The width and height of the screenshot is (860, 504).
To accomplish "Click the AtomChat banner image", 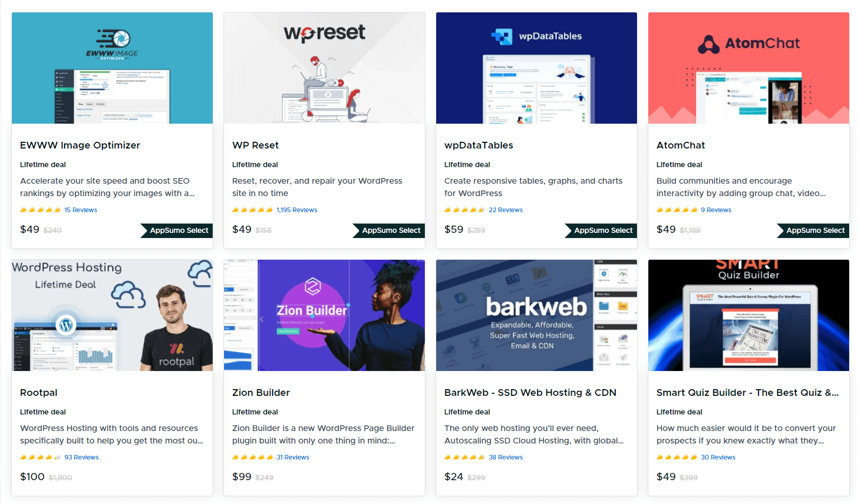I will coord(749,68).
